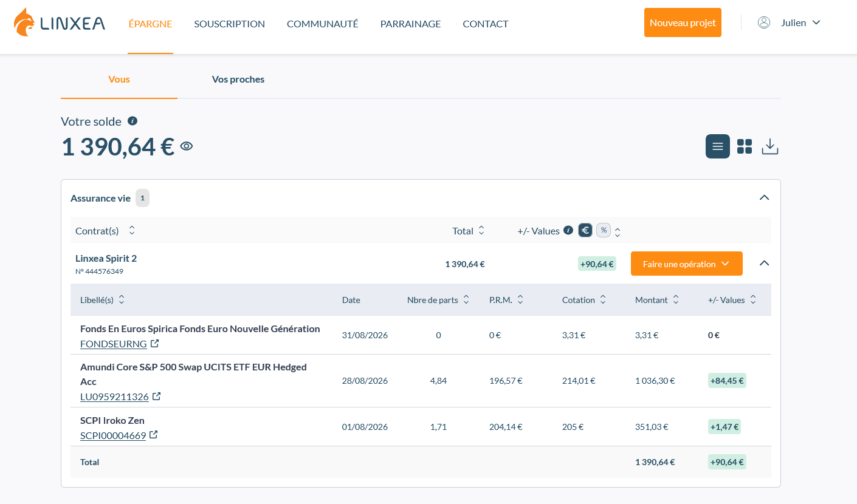Switch to list view layout
Image resolution: width=857 pixels, height=504 pixels.
coord(718,146)
